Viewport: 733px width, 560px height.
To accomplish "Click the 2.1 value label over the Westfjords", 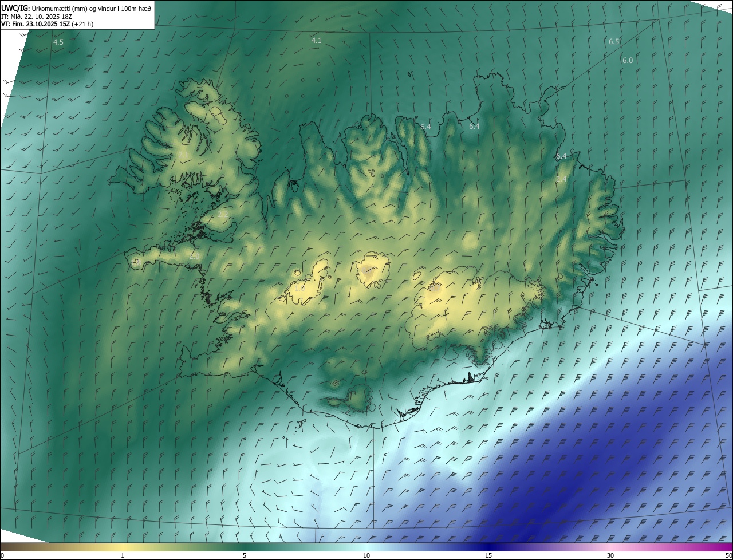I will 183,155.
